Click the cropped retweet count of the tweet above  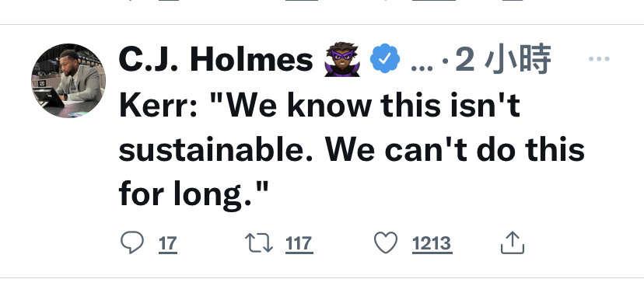coord(302,1)
